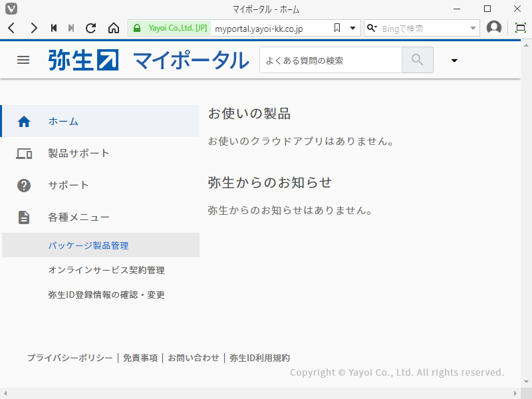532x399 pixels.
Task: Reload the current page
Action: click(90, 28)
